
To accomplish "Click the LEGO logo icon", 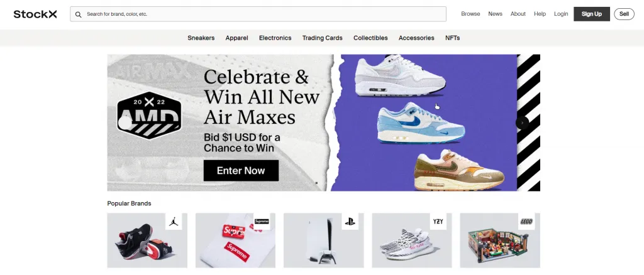I will pos(526,222).
